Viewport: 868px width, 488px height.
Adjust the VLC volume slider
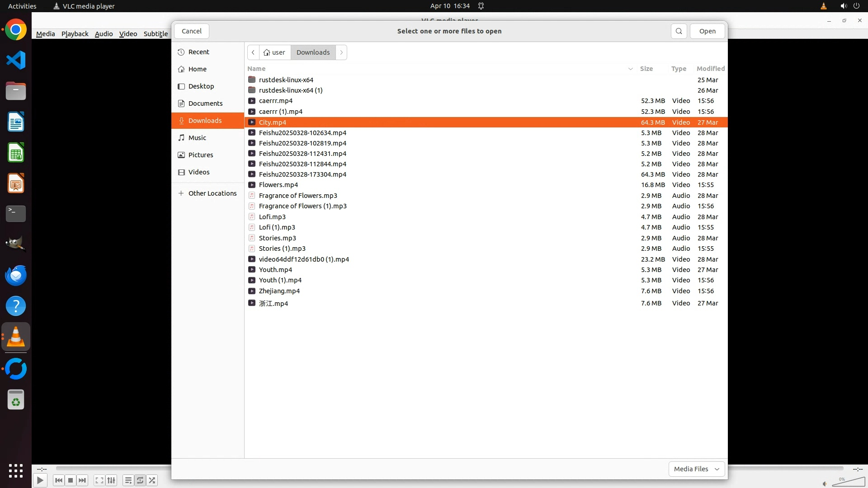click(848, 482)
